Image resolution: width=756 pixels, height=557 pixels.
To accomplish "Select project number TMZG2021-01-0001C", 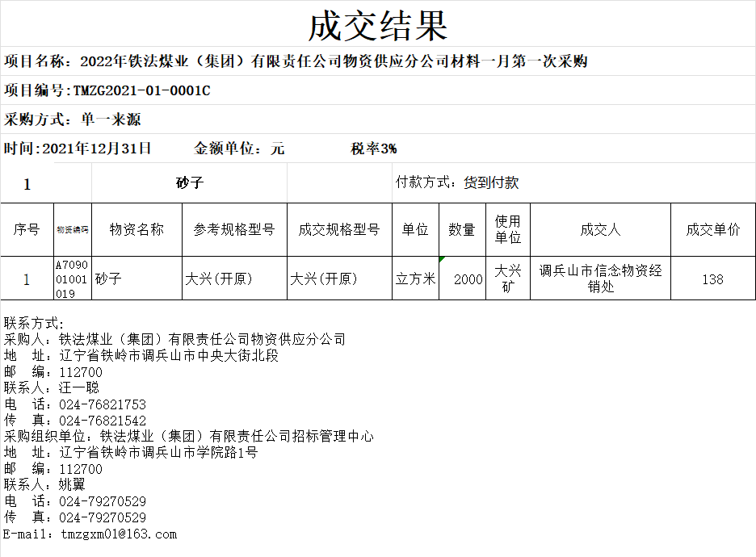I will pos(141,90).
